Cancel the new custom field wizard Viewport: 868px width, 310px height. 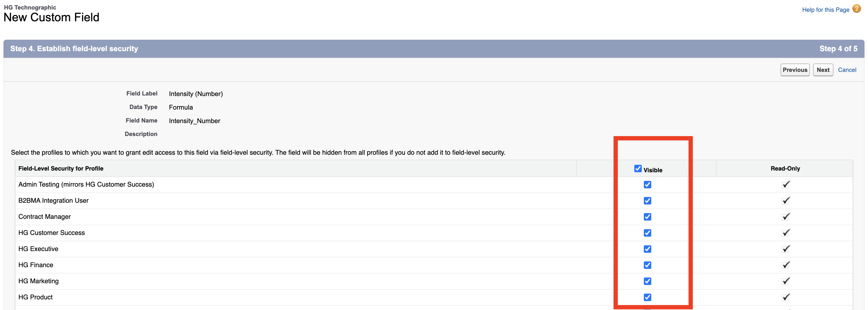click(x=847, y=70)
